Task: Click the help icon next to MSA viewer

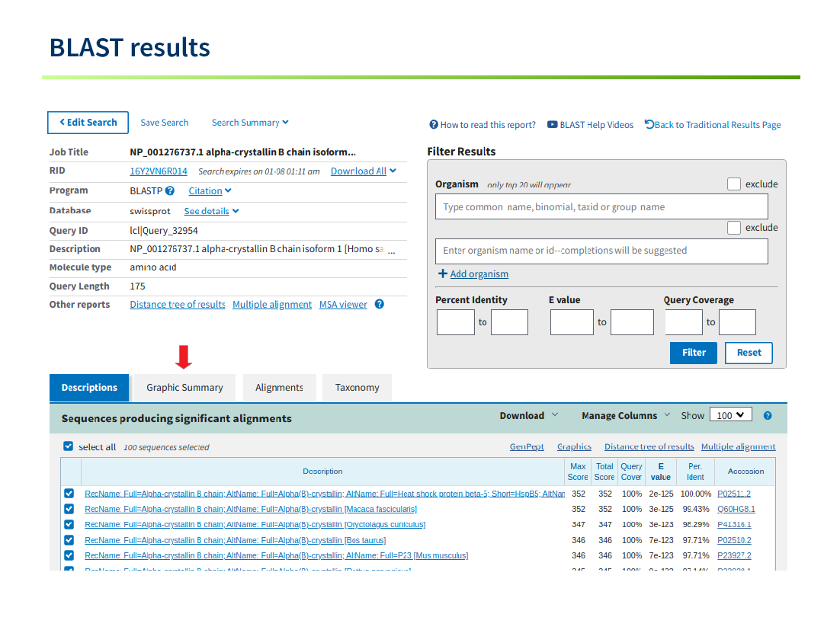Action: click(380, 304)
